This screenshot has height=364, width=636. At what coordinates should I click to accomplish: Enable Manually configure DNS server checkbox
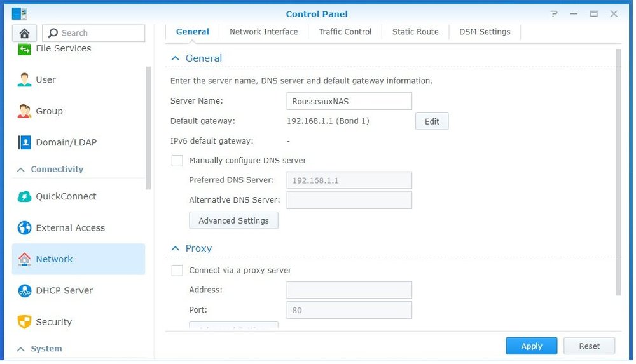177,161
